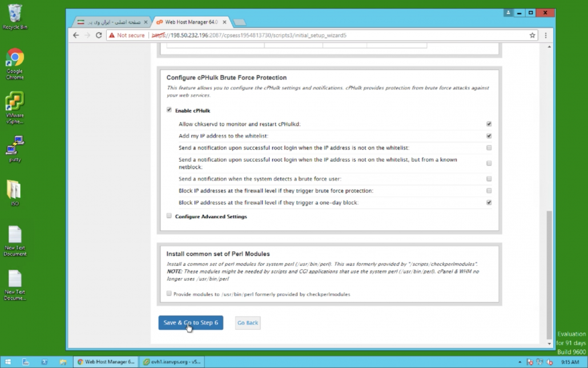The width and height of the screenshot is (588, 368).
Task: Enable the brute force user notification checkbox
Action: [x=489, y=179]
